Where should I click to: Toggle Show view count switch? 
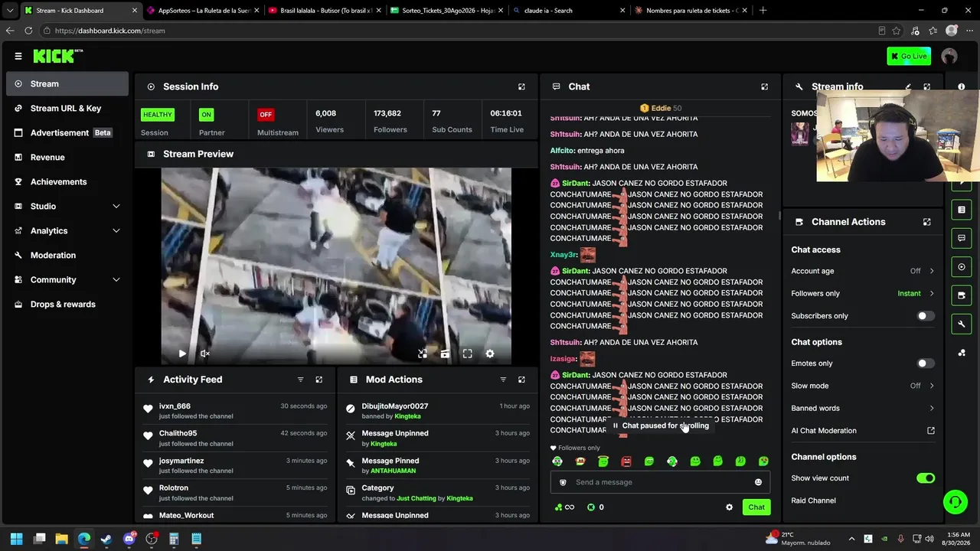coord(926,478)
